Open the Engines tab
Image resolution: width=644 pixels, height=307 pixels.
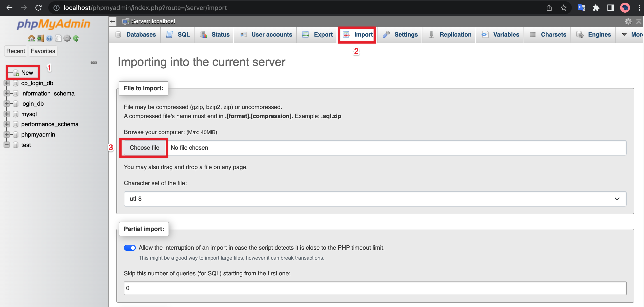(x=593, y=35)
